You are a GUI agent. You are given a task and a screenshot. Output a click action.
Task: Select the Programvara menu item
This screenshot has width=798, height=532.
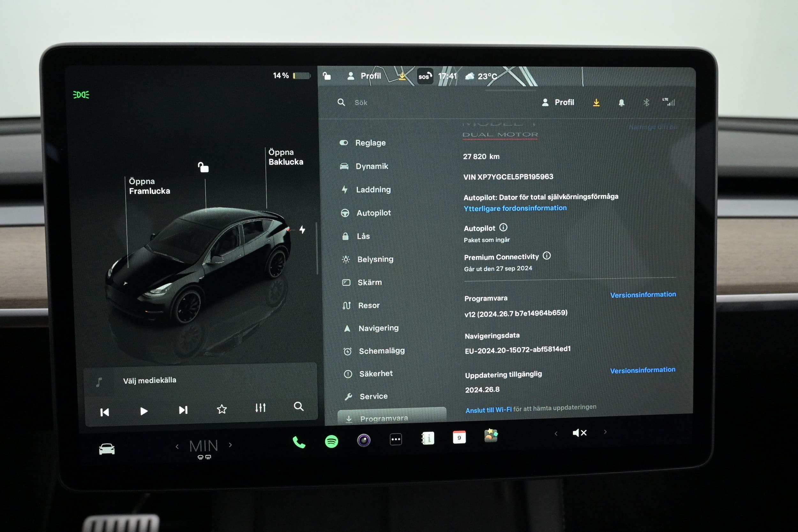392,416
